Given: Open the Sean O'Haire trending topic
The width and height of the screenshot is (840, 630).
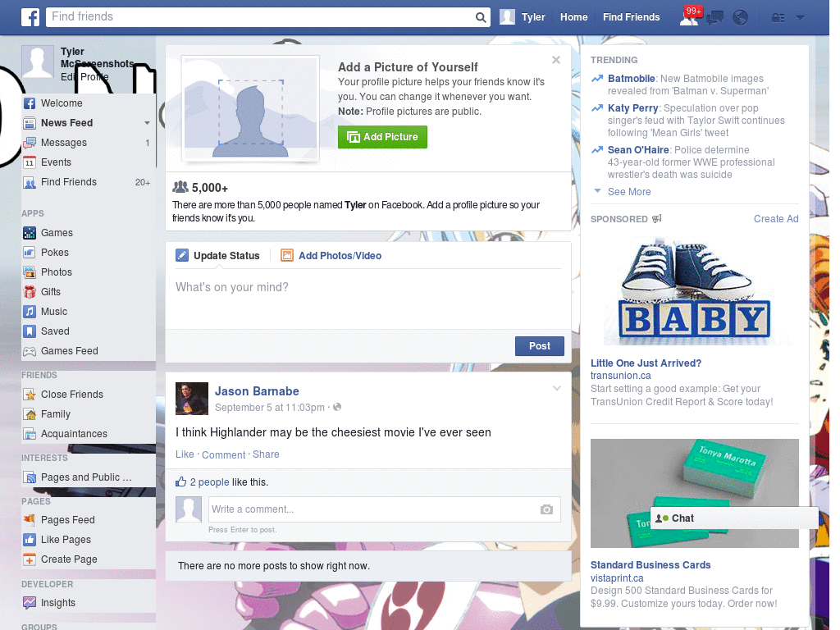Looking at the screenshot, I should click(638, 150).
